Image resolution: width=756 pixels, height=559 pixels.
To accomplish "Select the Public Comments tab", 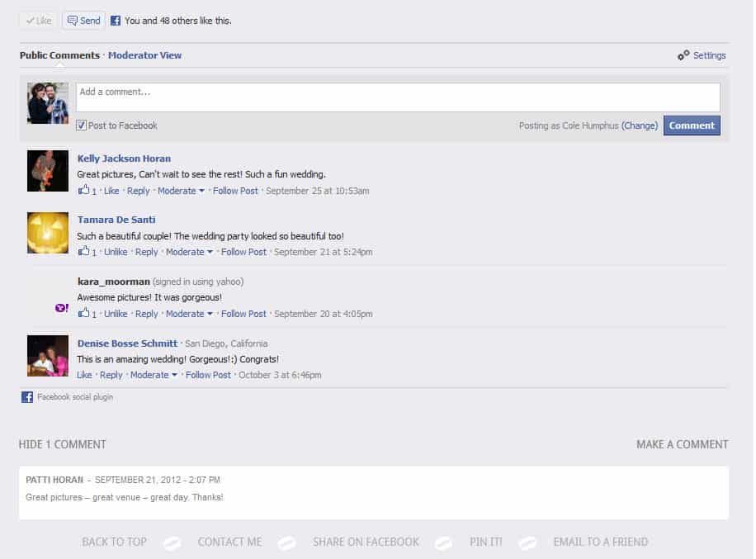I will coord(59,55).
